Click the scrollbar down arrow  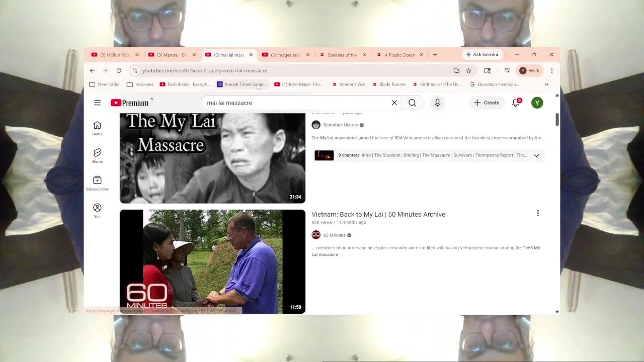557,312
